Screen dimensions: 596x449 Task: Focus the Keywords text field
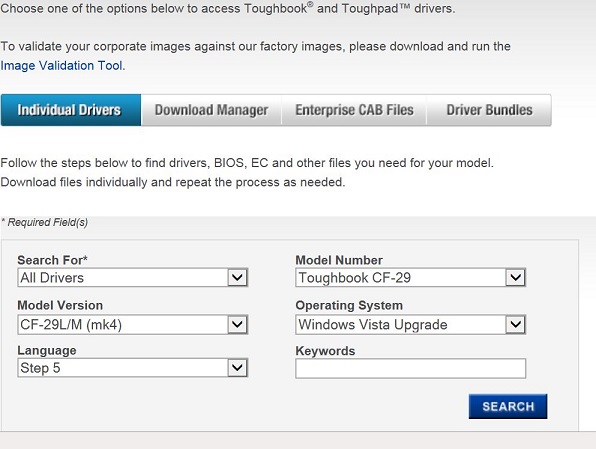[411, 368]
